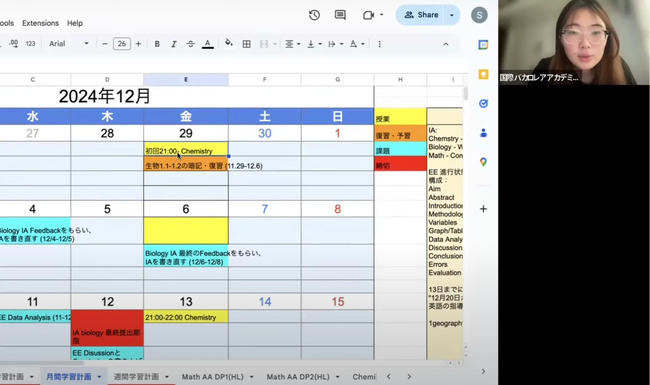This screenshot has width=650, height=385.
Task: Toggle strikethrough formatting
Action: (x=190, y=44)
